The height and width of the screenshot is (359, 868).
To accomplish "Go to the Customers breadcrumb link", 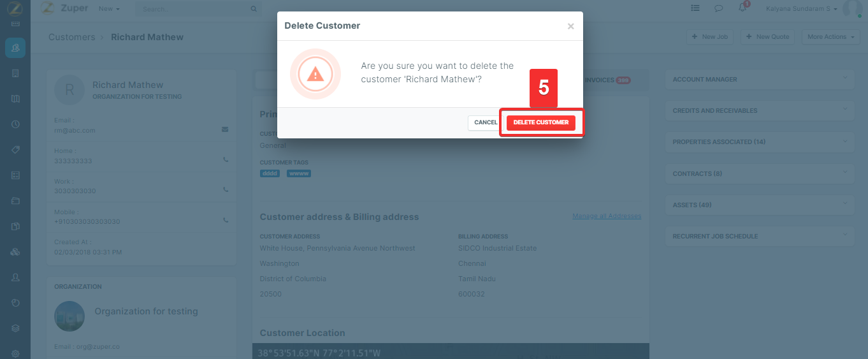I will pyautogui.click(x=71, y=37).
